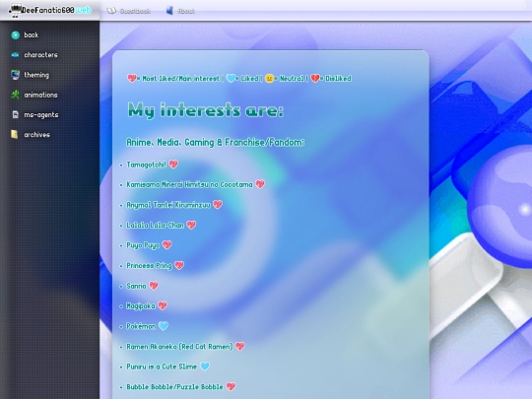The height and width of the screenshot is (399, 532).
Task: Open the About top menu item
Action: click(x=186, y=11)
